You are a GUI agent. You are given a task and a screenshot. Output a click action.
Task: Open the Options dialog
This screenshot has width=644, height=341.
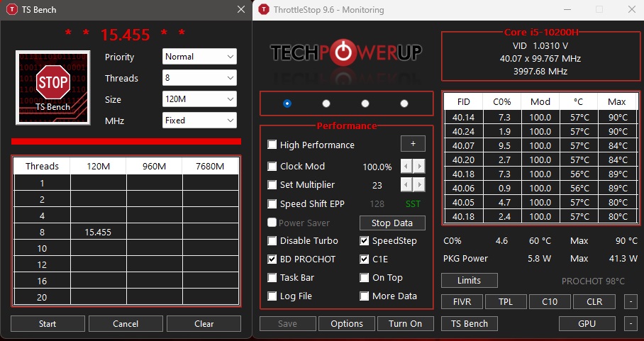click(347, 323)
